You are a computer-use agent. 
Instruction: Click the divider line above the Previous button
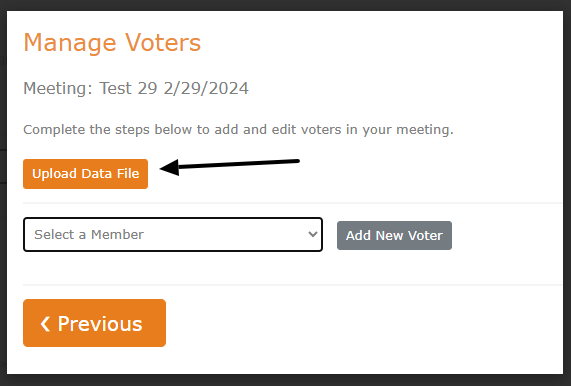(x=293, y=285)
